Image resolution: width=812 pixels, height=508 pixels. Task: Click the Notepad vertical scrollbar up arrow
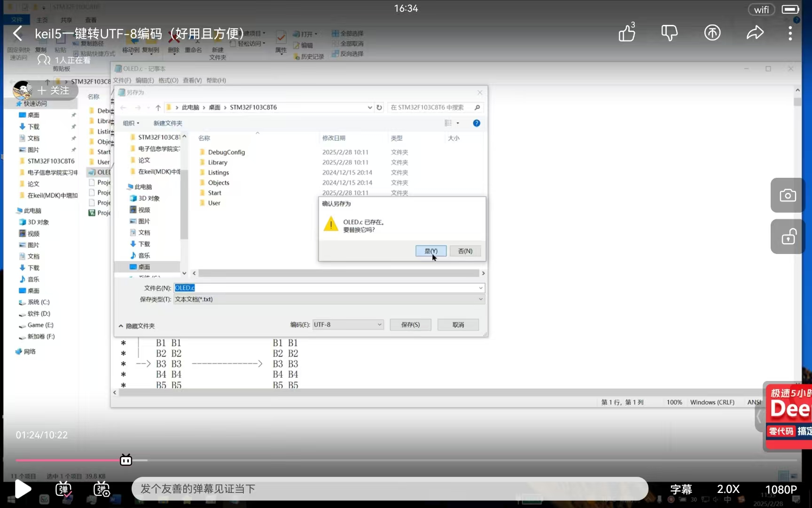coord(797,90)
